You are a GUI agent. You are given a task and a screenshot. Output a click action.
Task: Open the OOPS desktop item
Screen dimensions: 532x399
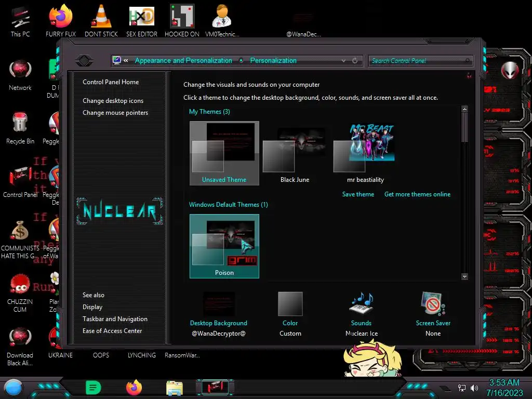click(x=101, y=355)
